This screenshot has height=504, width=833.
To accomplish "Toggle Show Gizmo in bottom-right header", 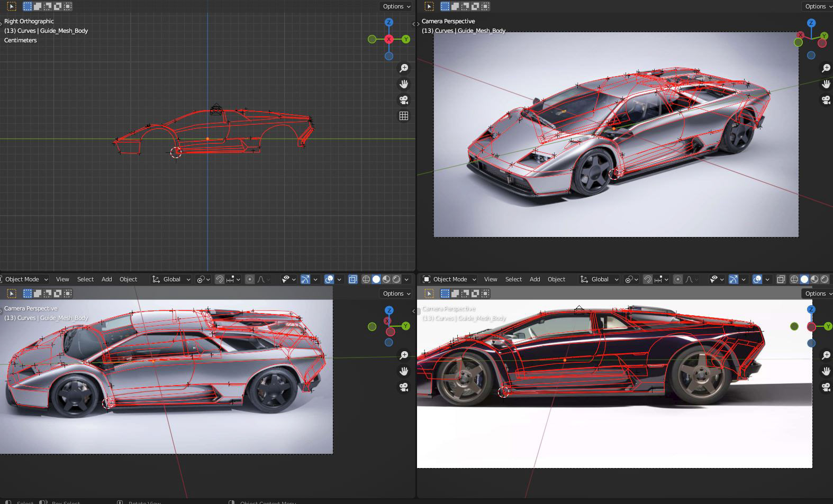I will 734,279.
